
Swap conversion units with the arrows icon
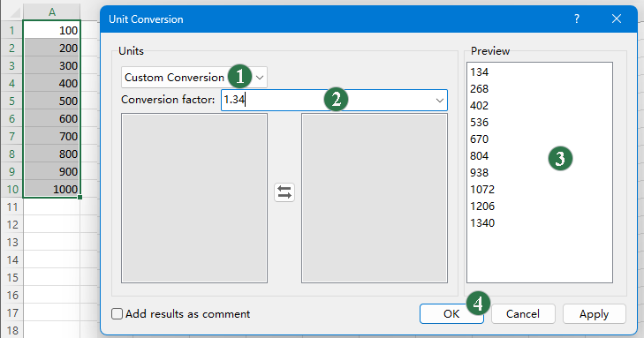[284, 192]
